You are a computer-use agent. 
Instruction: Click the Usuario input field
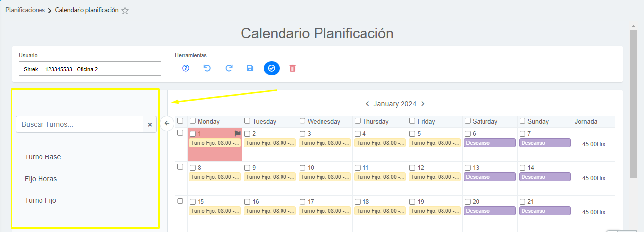click(90, 69)
